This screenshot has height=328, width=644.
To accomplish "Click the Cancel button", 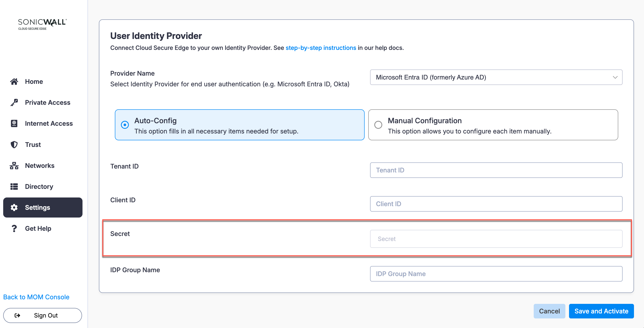I will point(549,311).
